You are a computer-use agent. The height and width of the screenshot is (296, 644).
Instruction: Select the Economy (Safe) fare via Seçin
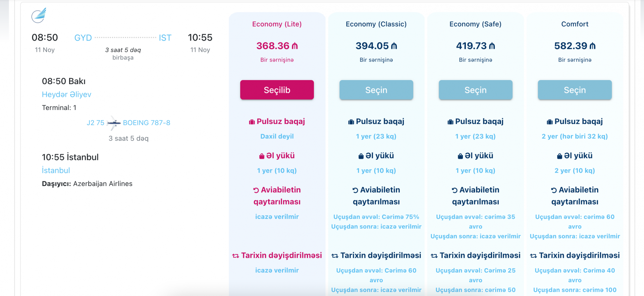[x=476, y=90]
